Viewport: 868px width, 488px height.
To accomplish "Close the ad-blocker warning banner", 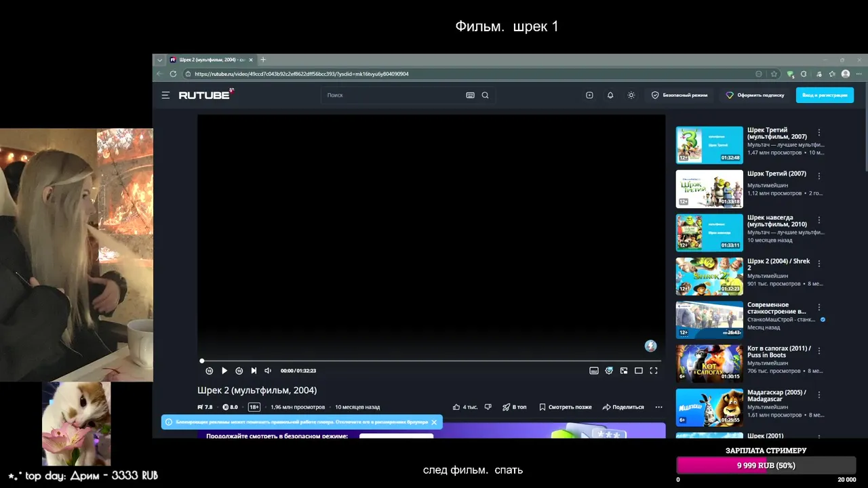I will [x=434, y=422].
